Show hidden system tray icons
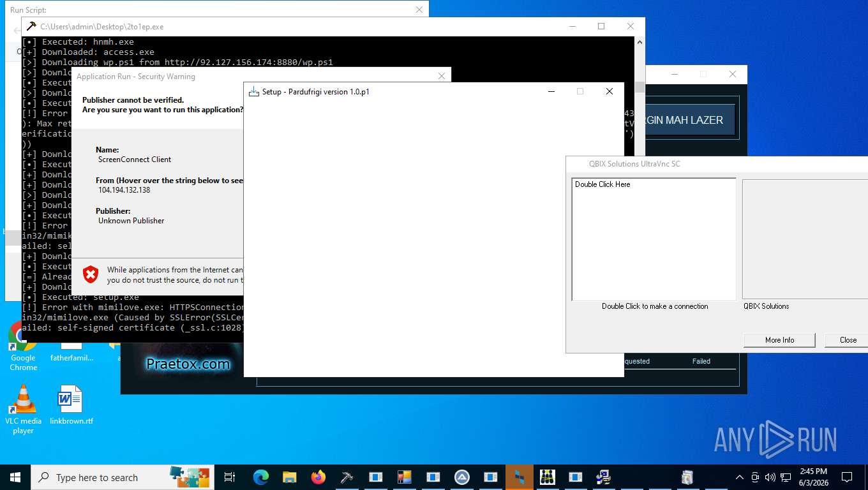The height and width of the screenshot is (490, 868). point(739,477)
